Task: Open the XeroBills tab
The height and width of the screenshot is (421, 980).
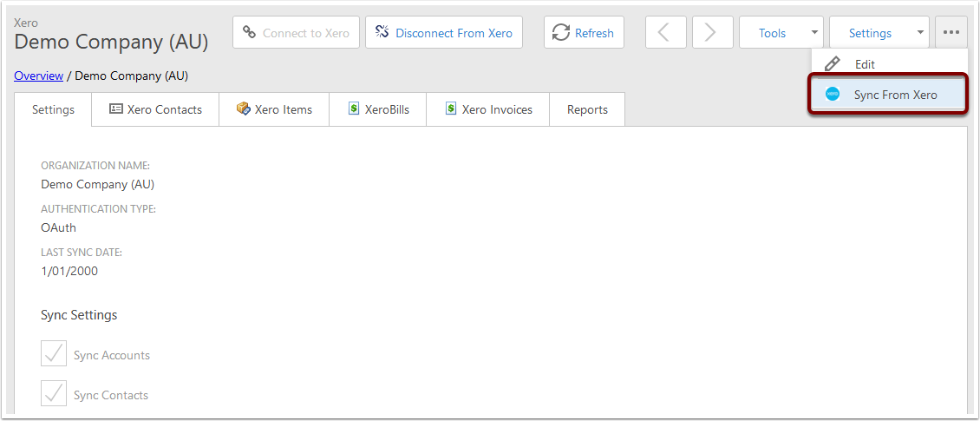Action: coord(378,109)
